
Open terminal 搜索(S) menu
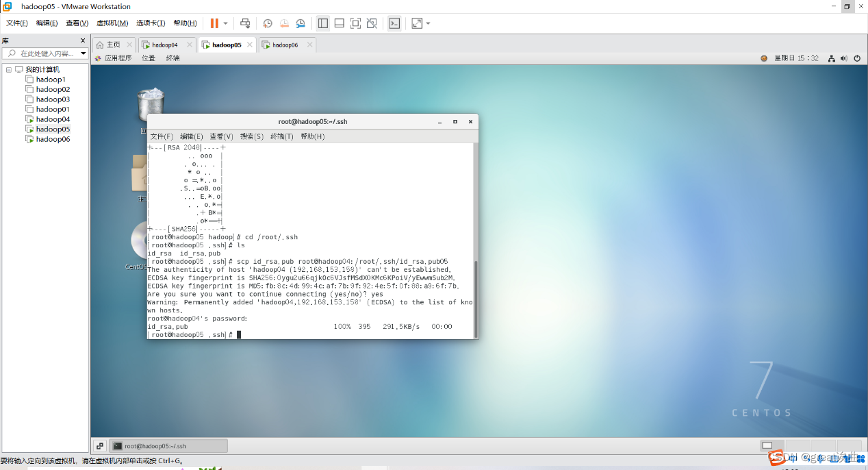pos(252,136)
